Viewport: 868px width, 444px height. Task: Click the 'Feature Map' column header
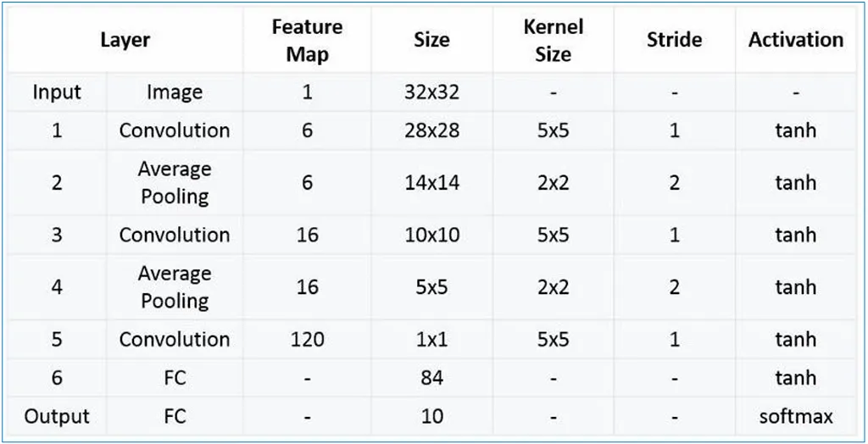(306, 40)
